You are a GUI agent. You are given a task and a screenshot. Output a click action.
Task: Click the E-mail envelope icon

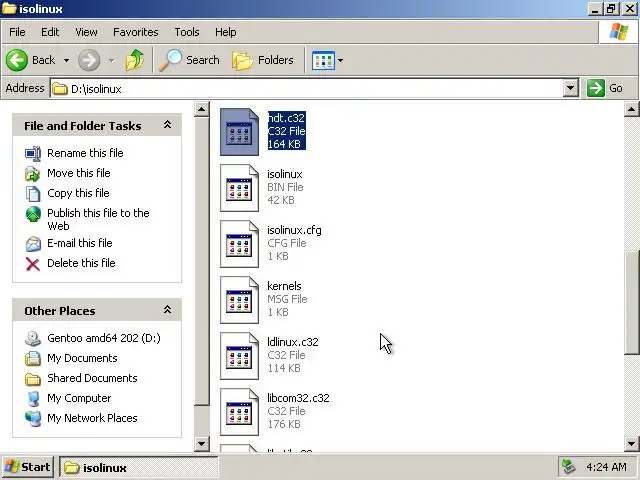[33, 244]
